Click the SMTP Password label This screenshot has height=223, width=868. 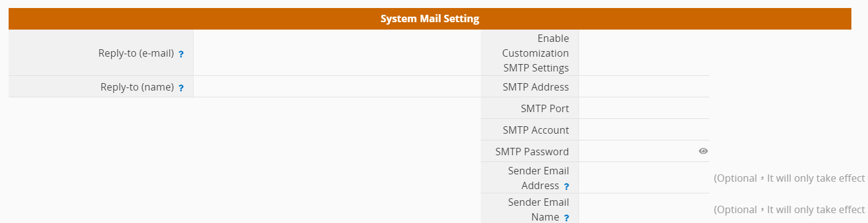[x=532, y=152]
